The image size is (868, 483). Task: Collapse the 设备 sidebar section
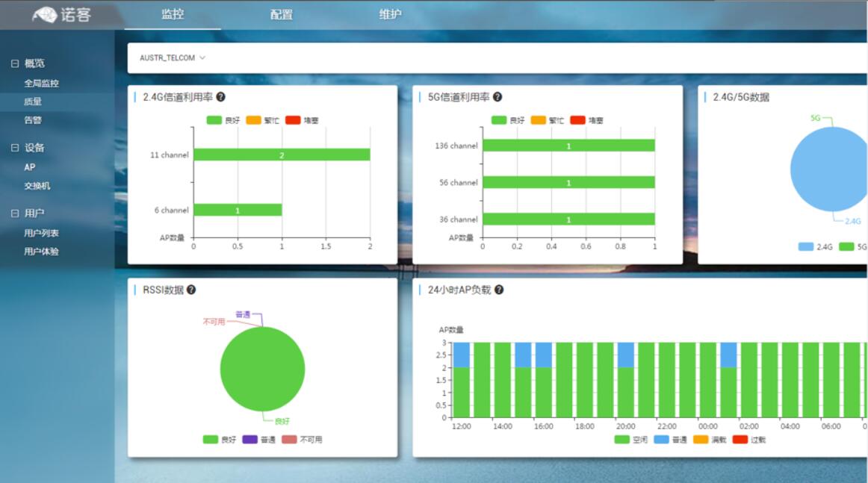(15, 148)
